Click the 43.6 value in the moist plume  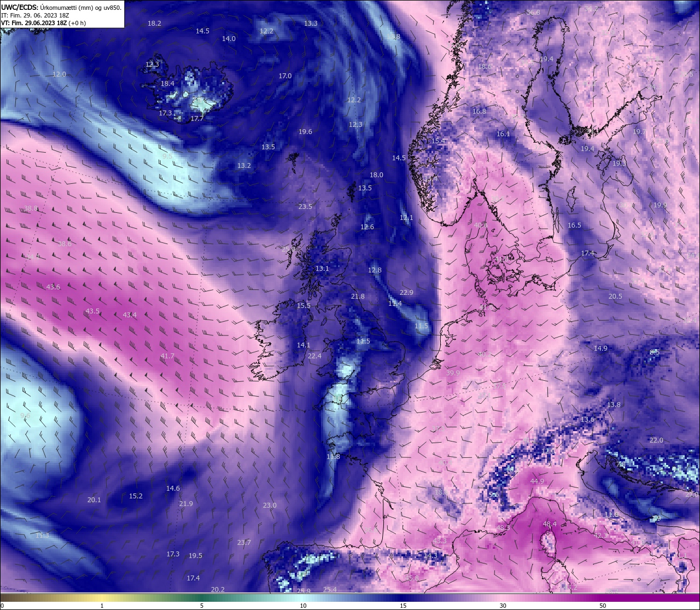coord(53,287)
